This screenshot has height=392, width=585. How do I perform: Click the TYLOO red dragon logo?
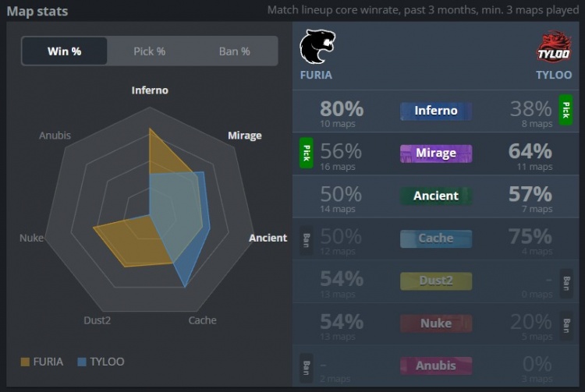click(554, 47)
